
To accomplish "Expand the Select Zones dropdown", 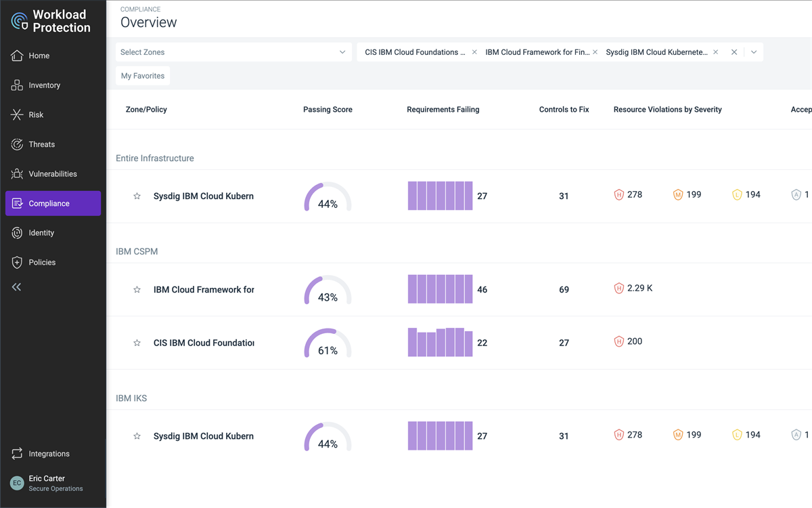I will tap(233, 52).
